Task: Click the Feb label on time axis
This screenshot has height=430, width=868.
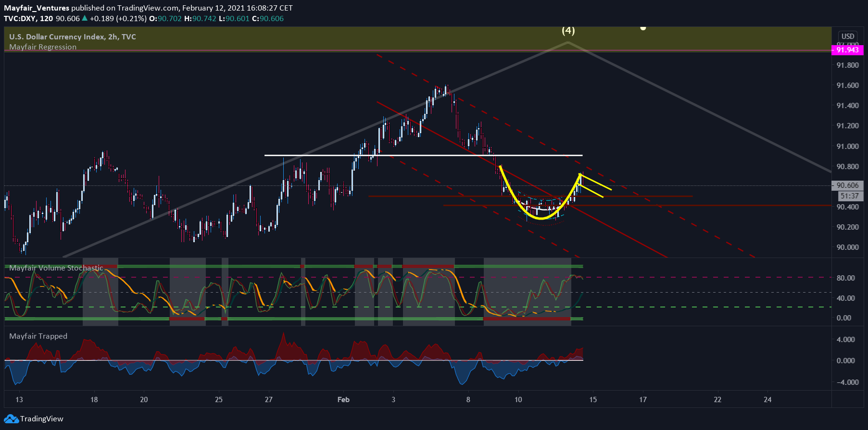Action: (x=343, y=400)
